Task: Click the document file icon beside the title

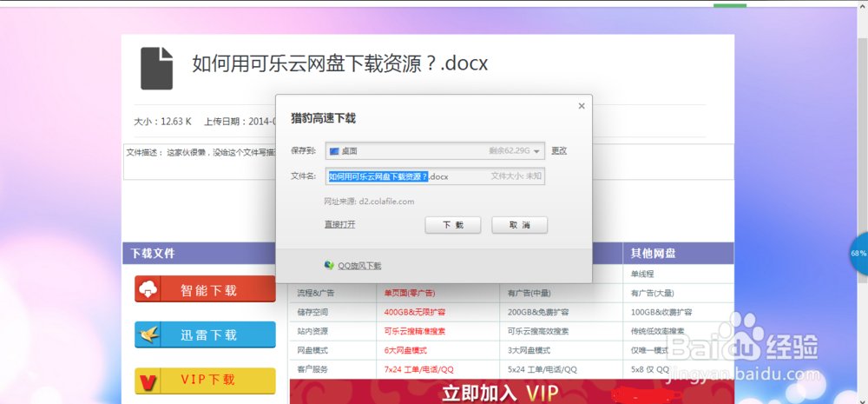Action: 156,68
